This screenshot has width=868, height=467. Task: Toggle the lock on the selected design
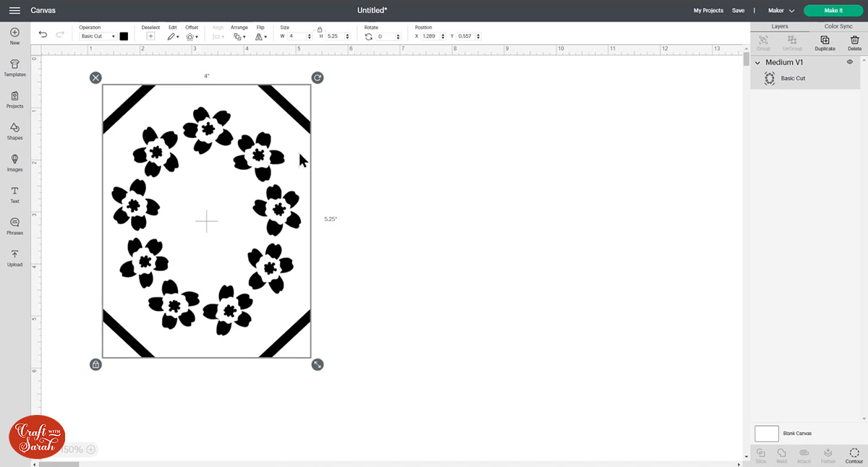click(x=95, y=364)
